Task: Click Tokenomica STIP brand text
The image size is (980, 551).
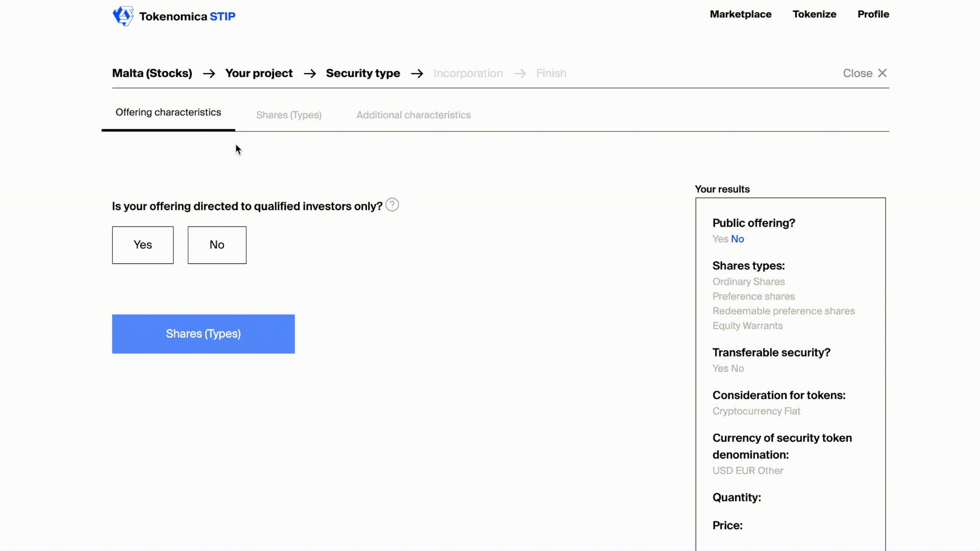Action: [x=187, y=16]
